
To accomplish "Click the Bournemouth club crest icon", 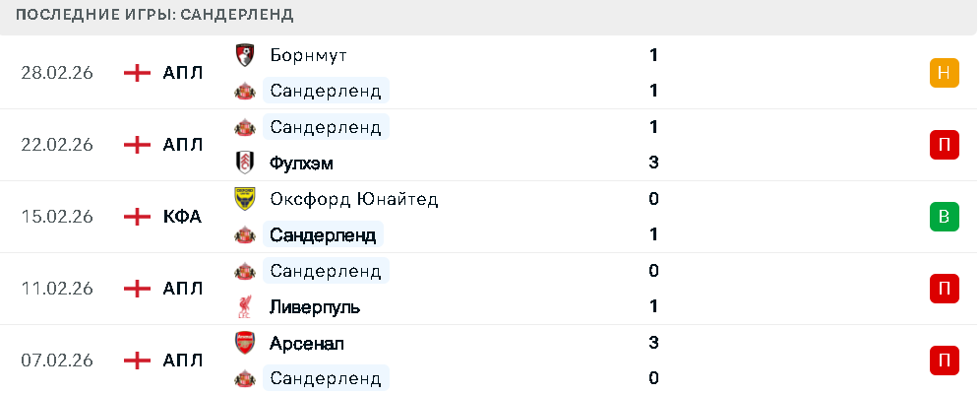I will pos(244,55).
